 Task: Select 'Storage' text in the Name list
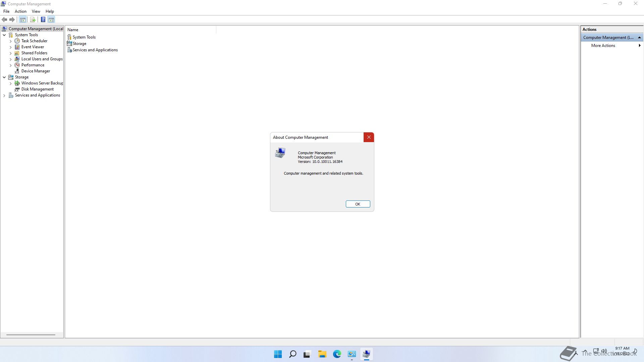point(79,44)
